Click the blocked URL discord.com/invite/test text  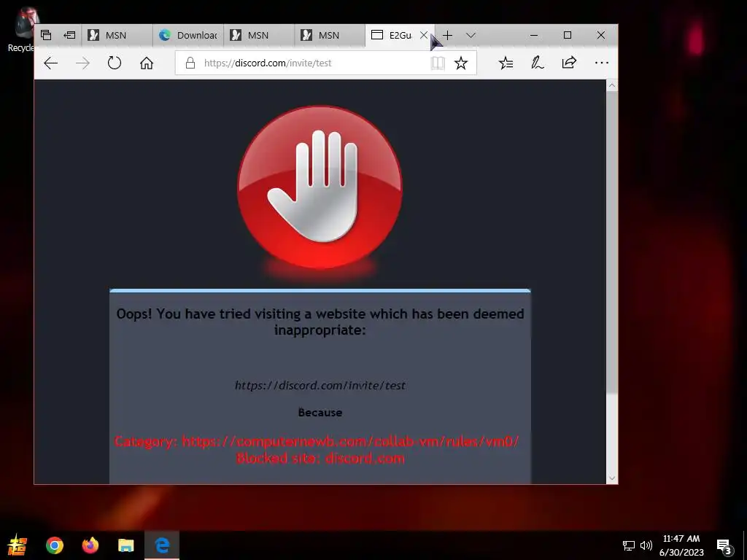coord(320,385)
